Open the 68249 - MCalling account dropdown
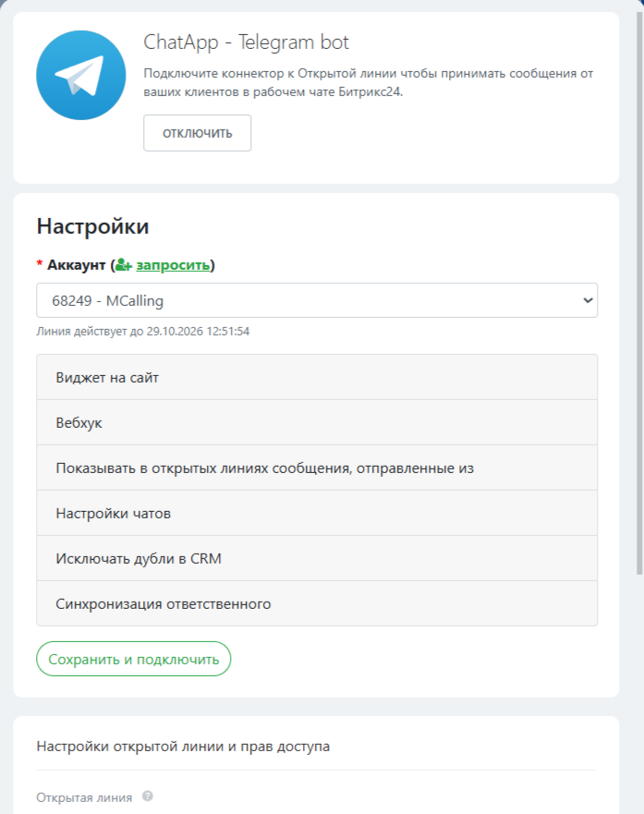The image size is (644, 814). pos(316,300)
